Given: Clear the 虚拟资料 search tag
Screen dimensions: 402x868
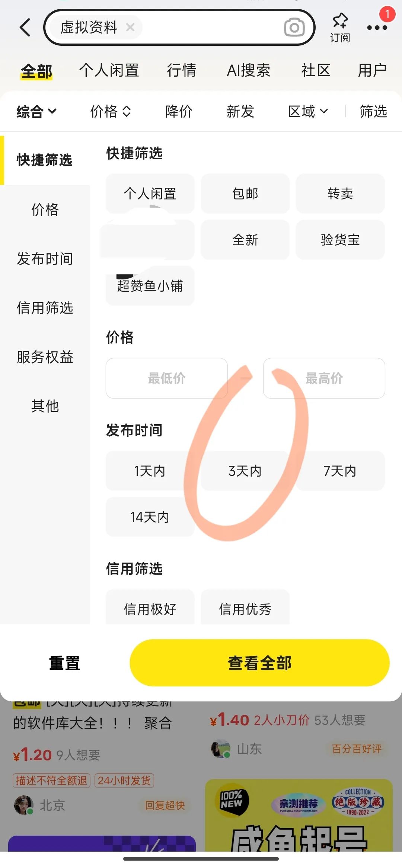Looking at the screenshot, I should point(130,27).
